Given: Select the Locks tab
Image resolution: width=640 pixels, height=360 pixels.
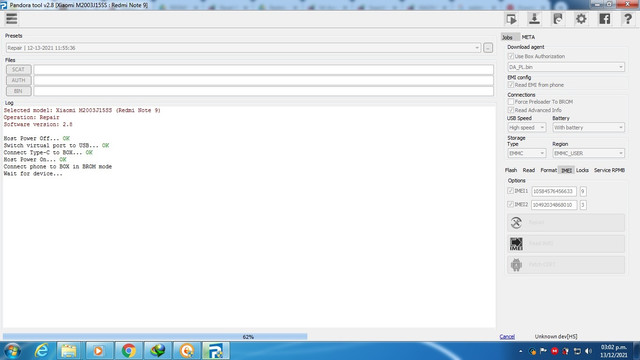Looking at the screenshot, I should click(x=582, y=170).
